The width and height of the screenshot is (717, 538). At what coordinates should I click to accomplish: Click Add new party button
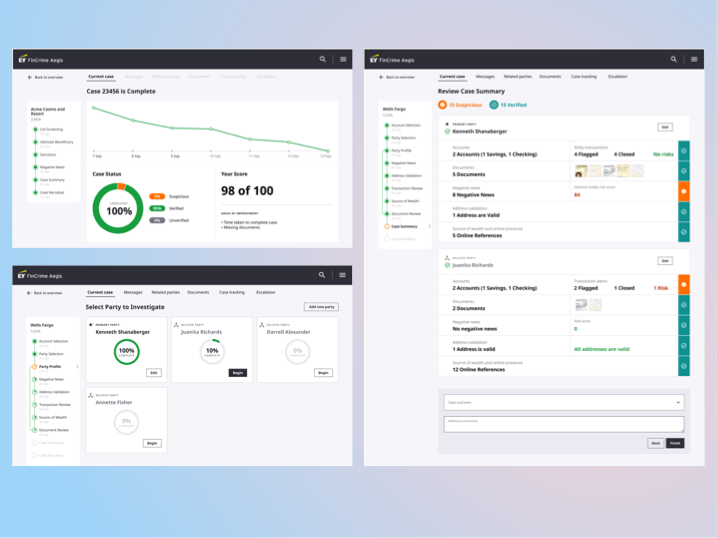[321, 307]
